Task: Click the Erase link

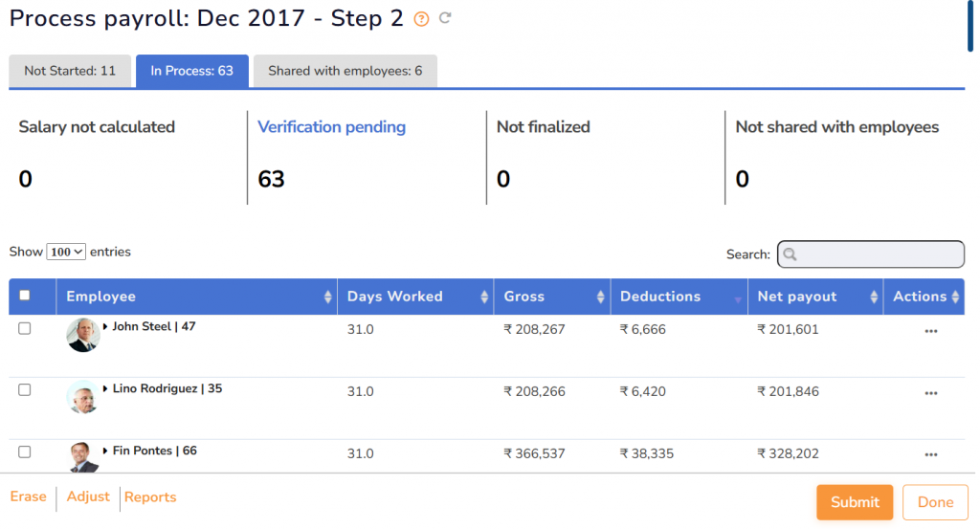Action: pos(28,496)
